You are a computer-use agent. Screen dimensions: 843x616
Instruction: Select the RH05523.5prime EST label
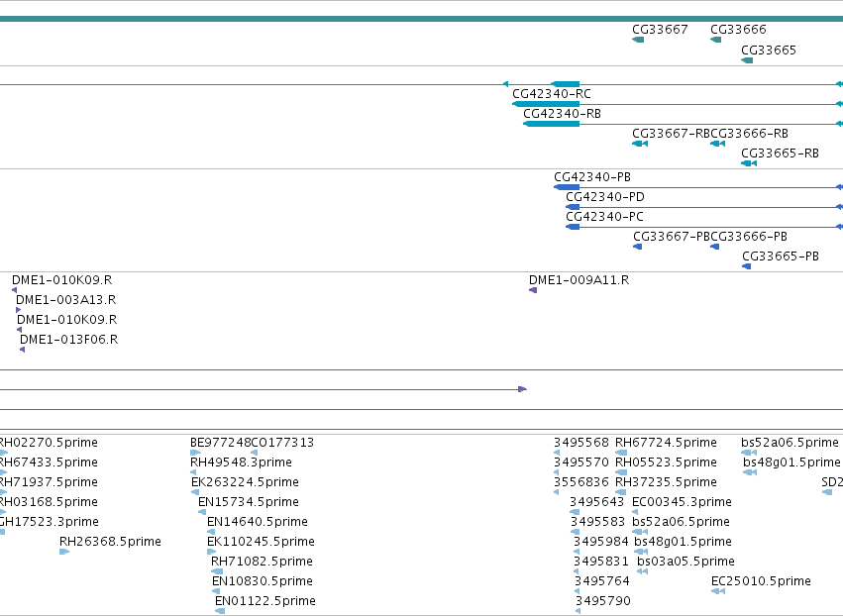666,462
